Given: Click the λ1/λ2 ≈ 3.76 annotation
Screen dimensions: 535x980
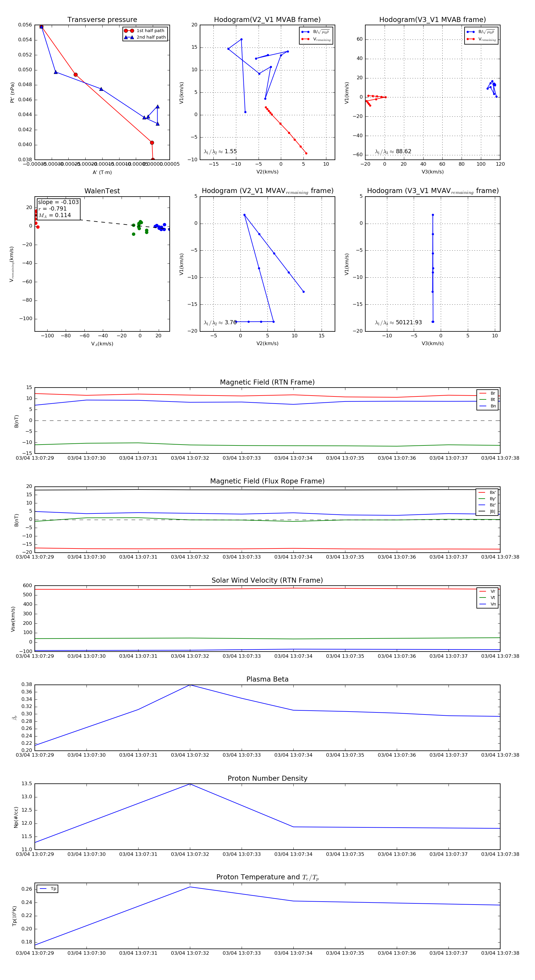Looking at the screenshot, I should point(220,323).
